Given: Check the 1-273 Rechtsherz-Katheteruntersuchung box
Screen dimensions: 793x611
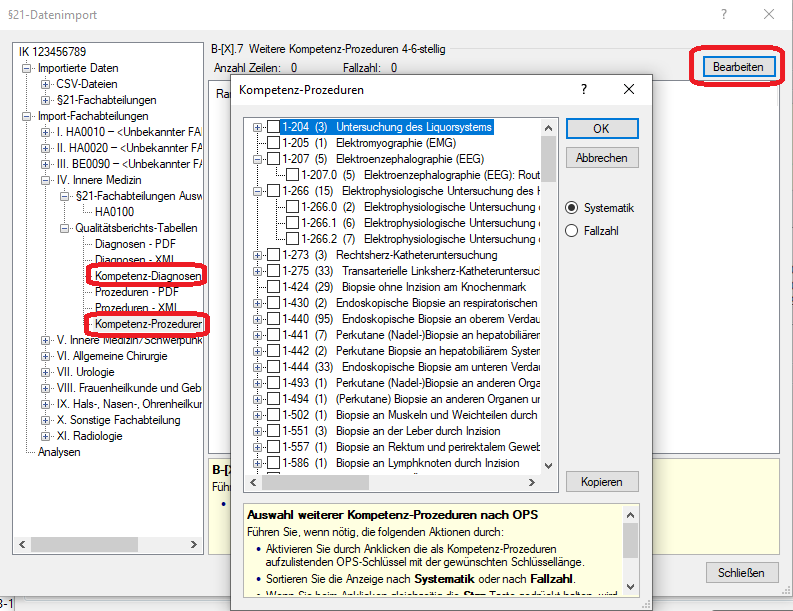Looking at the screenshot, I should coord(274,255).
